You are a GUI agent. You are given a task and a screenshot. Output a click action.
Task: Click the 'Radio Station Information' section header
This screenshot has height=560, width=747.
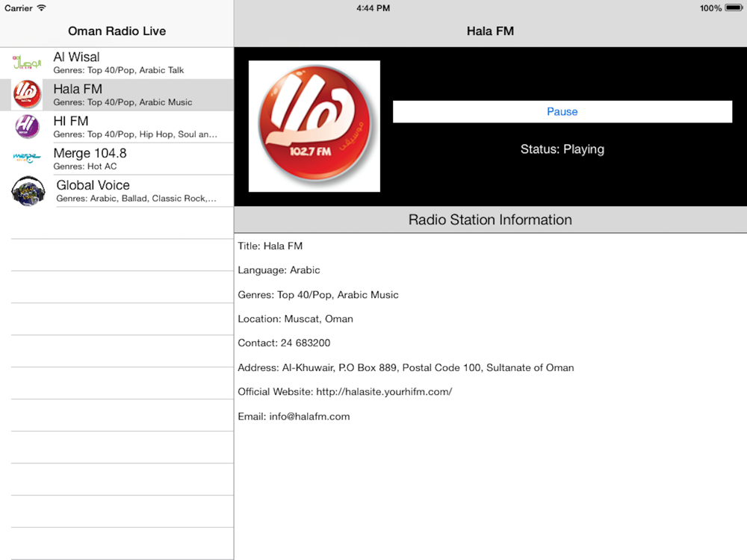(x=490, y=220)
